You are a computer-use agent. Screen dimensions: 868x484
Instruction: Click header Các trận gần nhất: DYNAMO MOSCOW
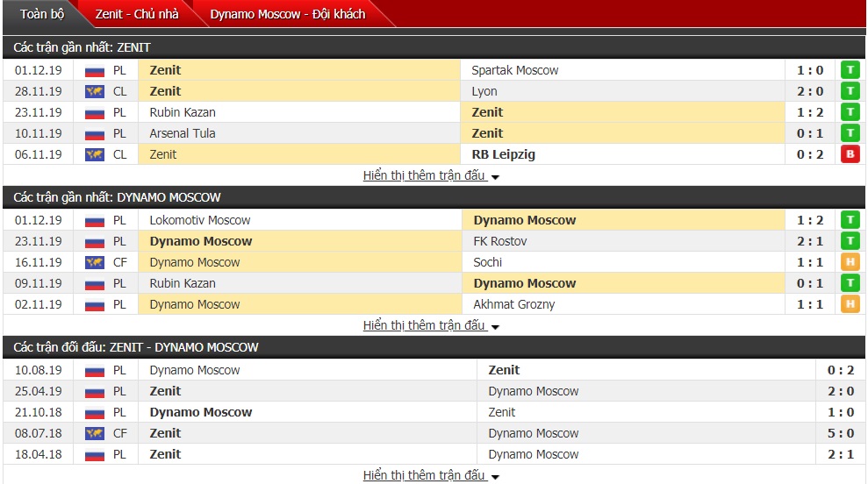click(x=117, y=197)
